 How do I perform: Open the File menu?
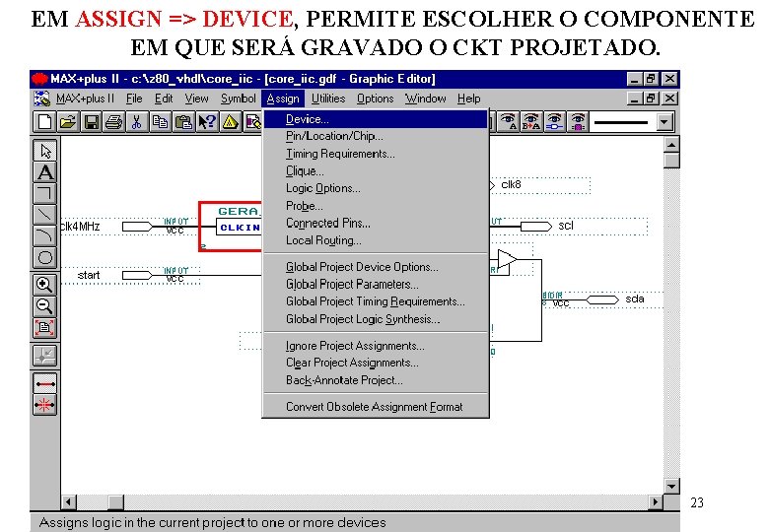click(x=134, y=99)
